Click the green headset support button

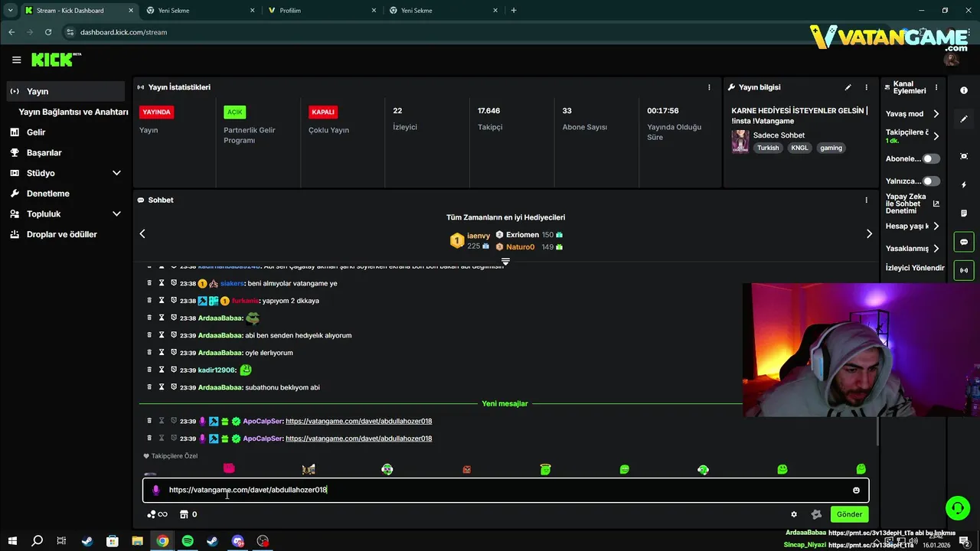[957, 508]
